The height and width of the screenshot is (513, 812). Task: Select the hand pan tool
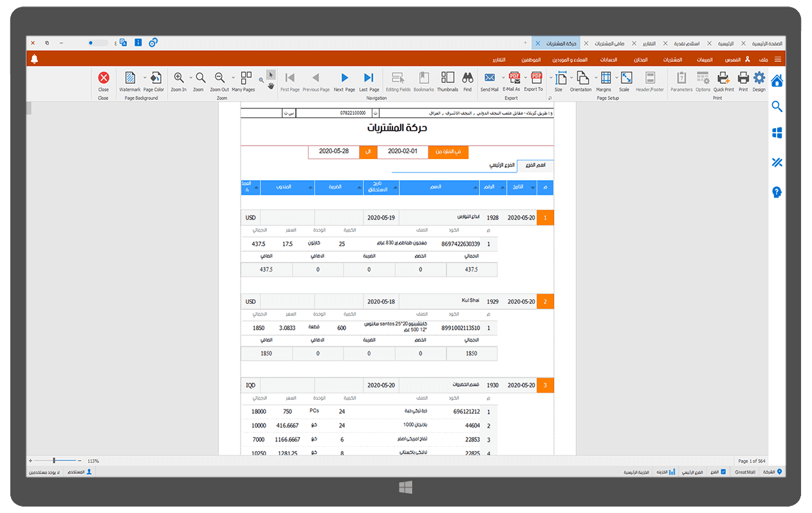pyautogui.click(x=271, y=86)
